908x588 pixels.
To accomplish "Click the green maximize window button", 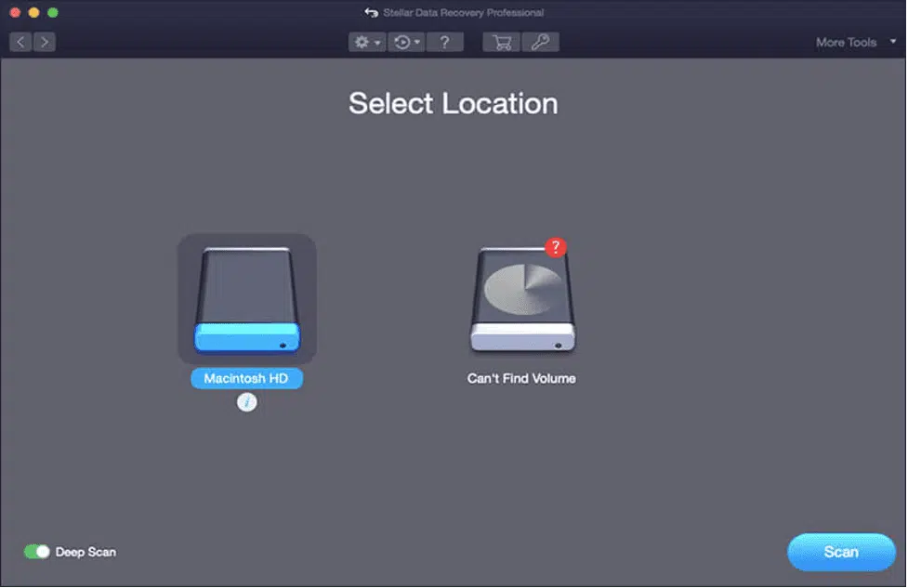I will click(x=53, y=13).
